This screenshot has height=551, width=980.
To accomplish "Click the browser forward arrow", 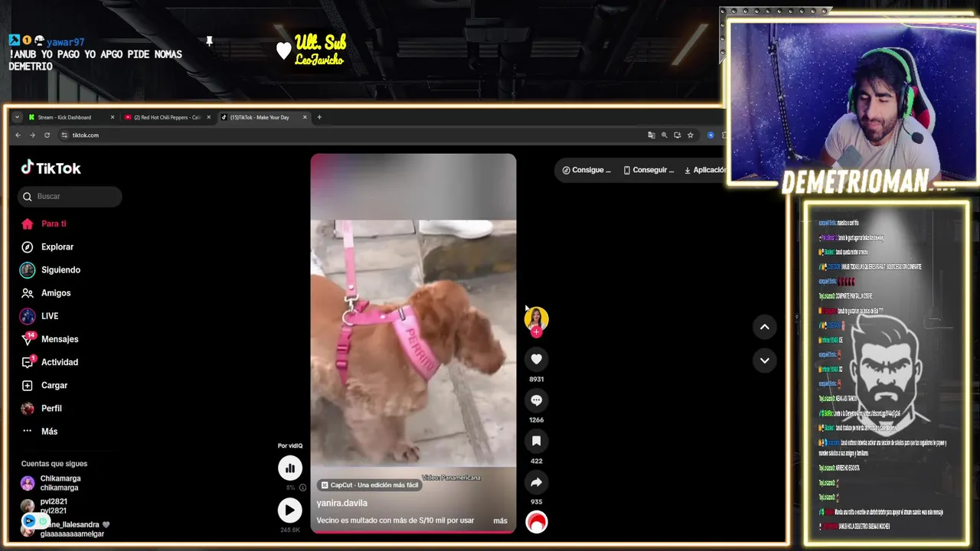I will coord(32,135).
